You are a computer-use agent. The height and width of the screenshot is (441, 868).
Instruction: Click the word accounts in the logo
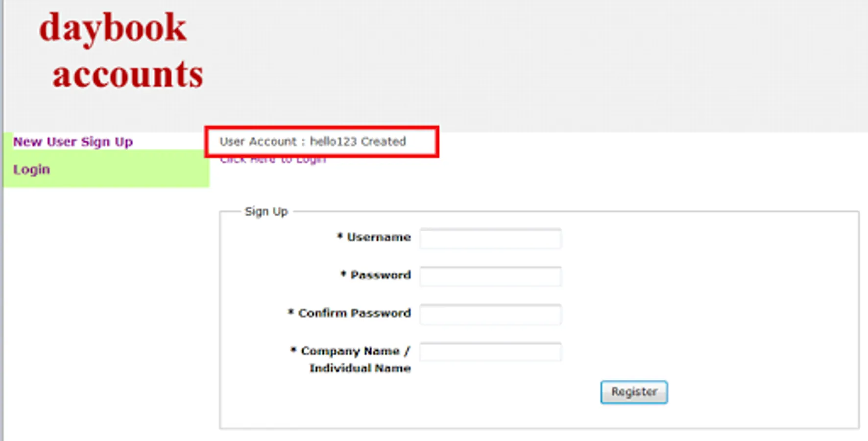point(127,75)
